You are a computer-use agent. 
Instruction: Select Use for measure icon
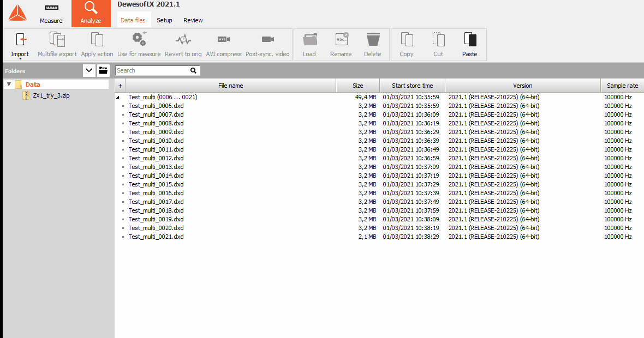click(139, 39)
